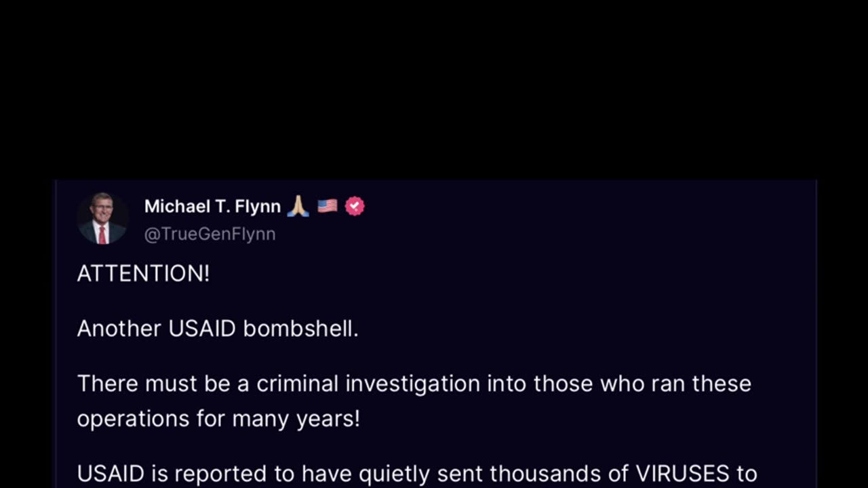The width and height of the screenshot is (868, 488).
Task: Click the American flag emoji
Action: [327, 206]
